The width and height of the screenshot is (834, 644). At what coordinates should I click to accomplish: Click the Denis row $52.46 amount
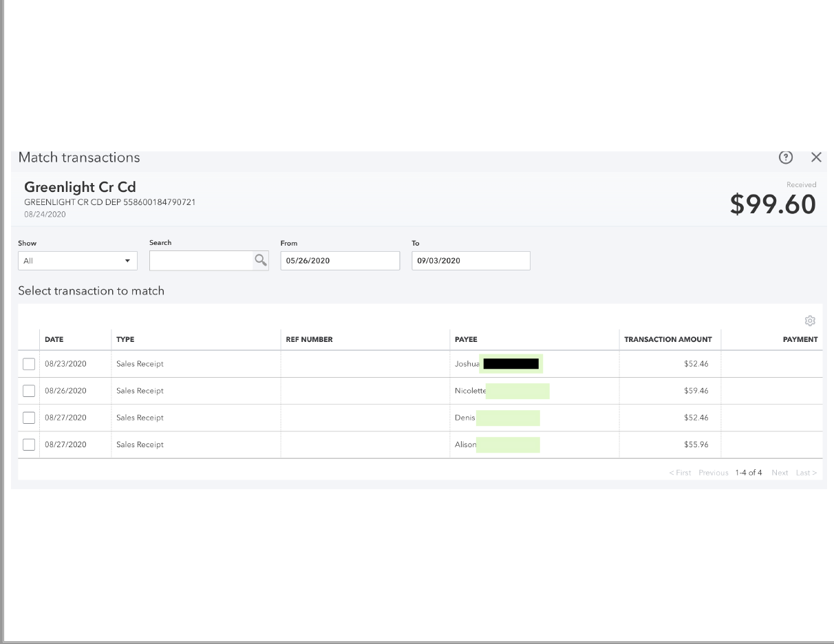click(696, 418)
